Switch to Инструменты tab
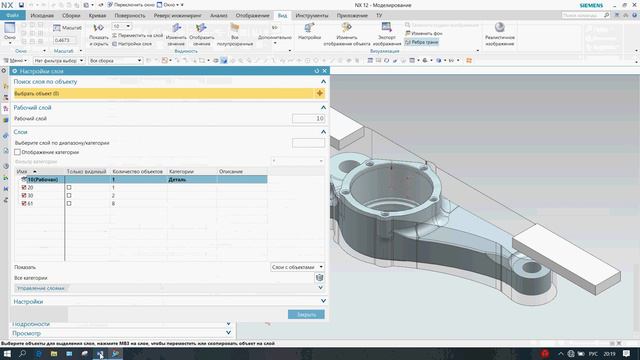Image resolution: width=640 pixels, height=360 pixels. 312,16
